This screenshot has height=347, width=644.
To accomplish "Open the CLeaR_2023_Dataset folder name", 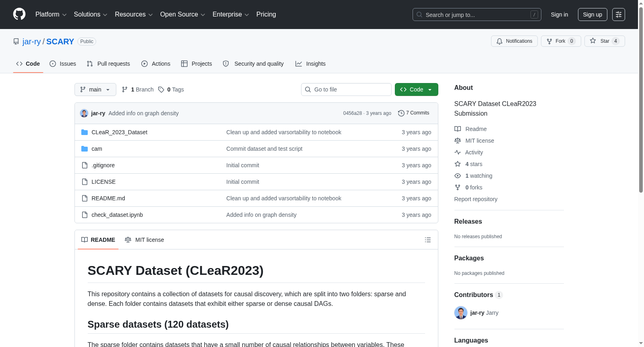I will tap(120, 132).
